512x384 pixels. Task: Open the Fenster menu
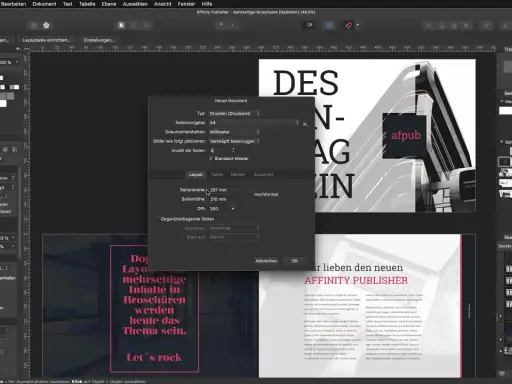click(186, 4)
